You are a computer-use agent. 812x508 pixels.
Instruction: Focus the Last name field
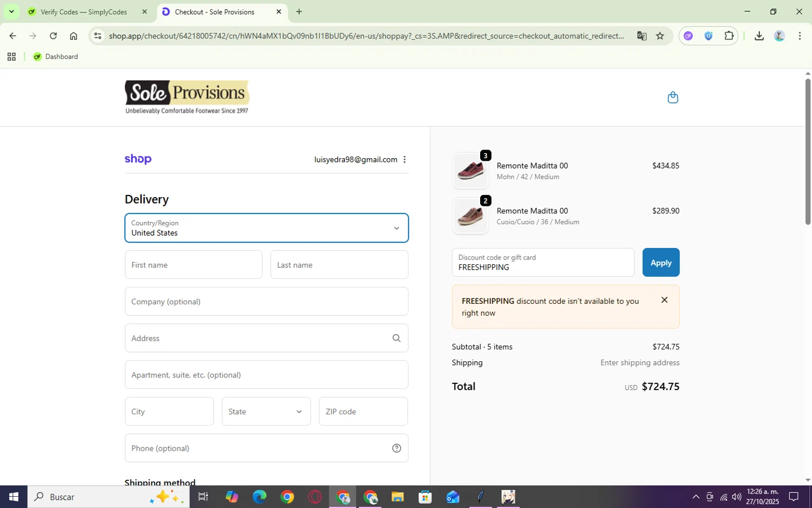pyautogui.click(x=339, y=265)
